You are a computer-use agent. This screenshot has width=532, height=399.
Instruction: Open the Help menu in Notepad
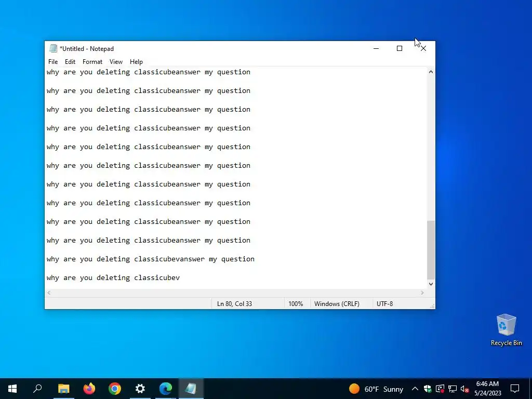click(136, 62)
